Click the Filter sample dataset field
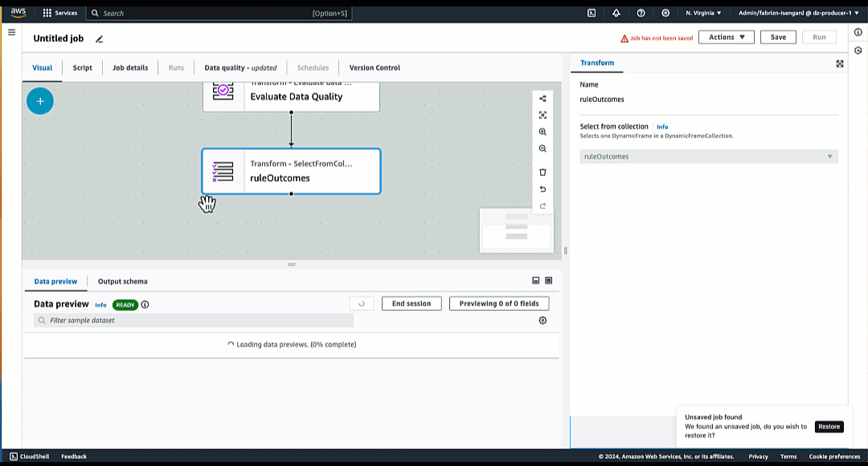The width and height of the screenshot is (868, 466). click(x=194, y=321)
